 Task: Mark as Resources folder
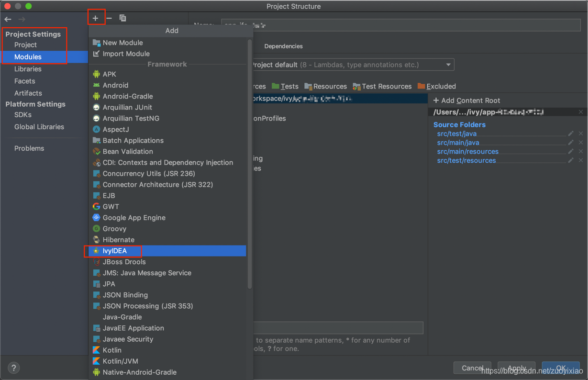pyautogui.click(x=326, y=86)
